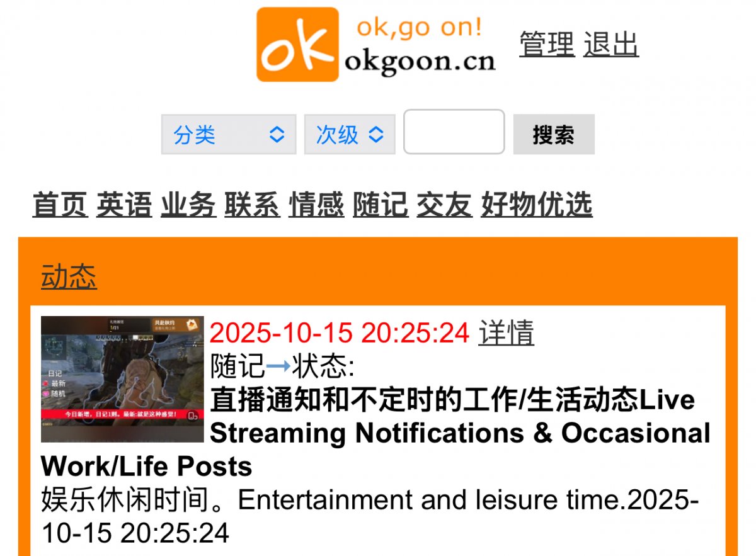Open the 情感 navigation item
Screen dimensions: 756x556
[316, 205]
